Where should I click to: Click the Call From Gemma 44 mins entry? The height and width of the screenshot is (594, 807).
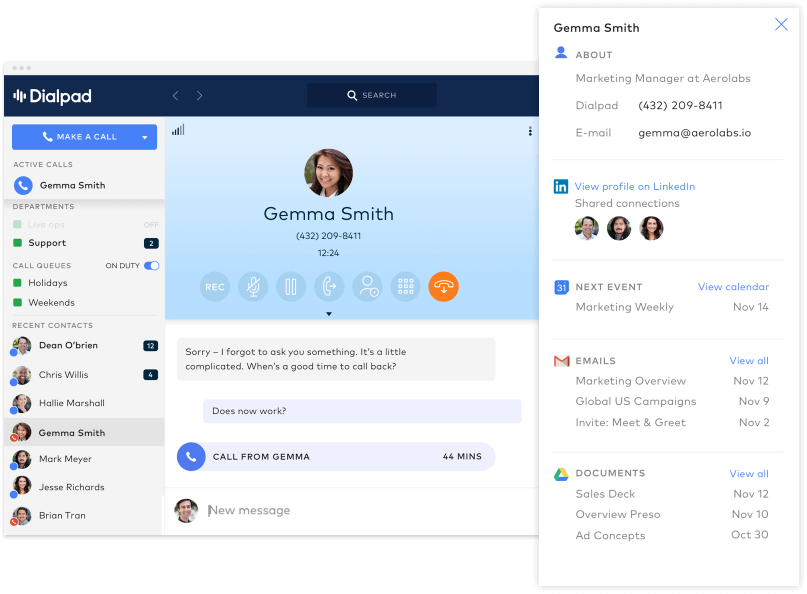tap(336, 457)
